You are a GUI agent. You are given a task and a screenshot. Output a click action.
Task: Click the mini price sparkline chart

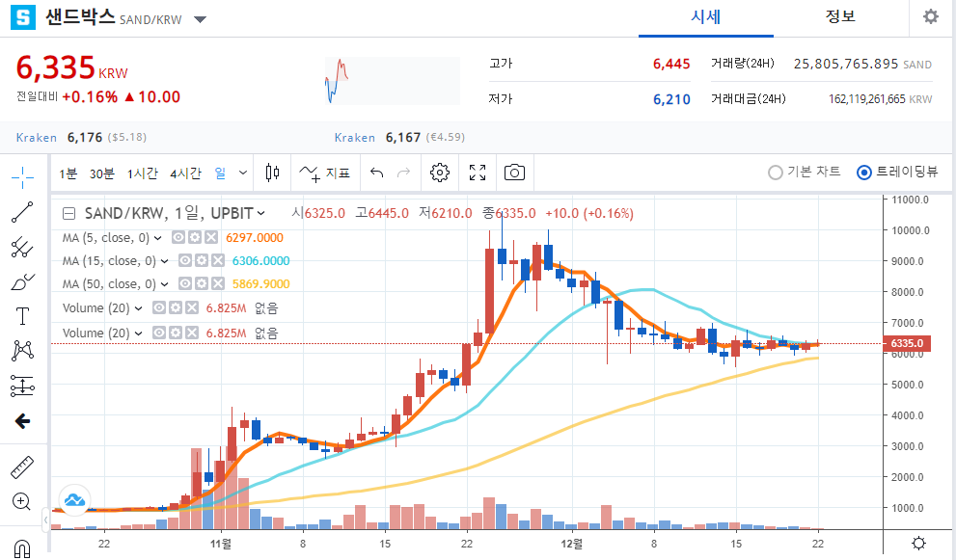[x=393, y=80]
